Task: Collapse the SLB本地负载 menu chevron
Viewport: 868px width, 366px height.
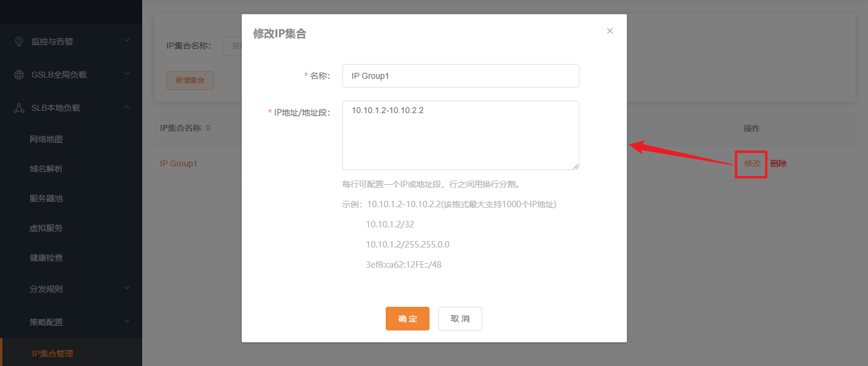Action: [127, 107]
